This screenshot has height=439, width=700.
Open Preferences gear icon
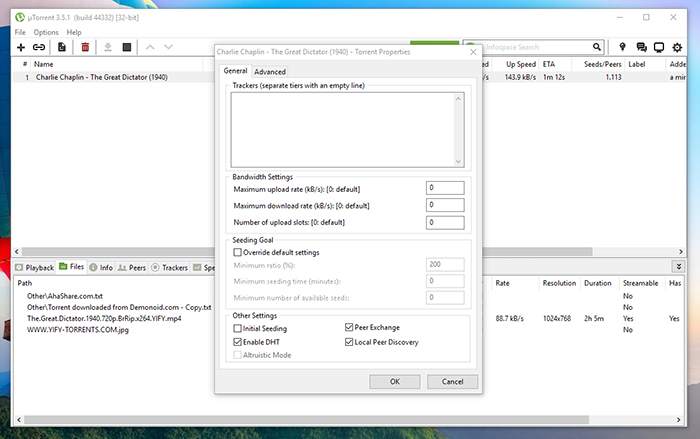[x=677, y=47]
